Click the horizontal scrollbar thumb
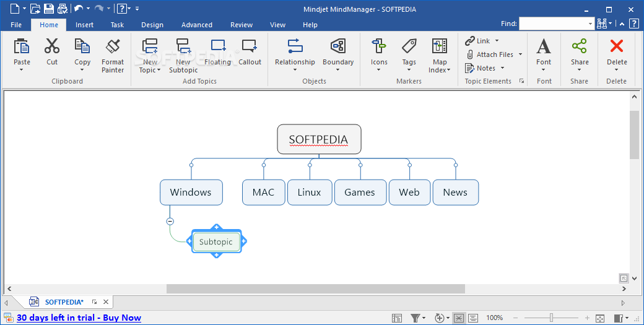The width and height of the screenshot is (644, 325). pyautogui.click(x=315, y=289)
